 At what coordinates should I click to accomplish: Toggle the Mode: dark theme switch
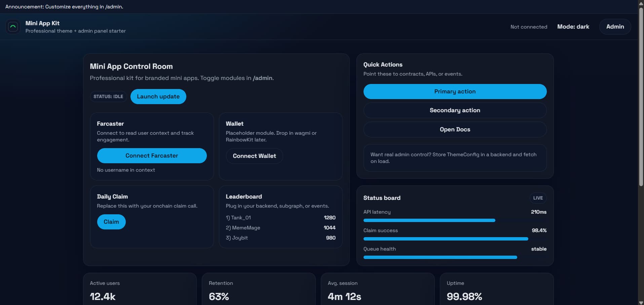[573, 27]
